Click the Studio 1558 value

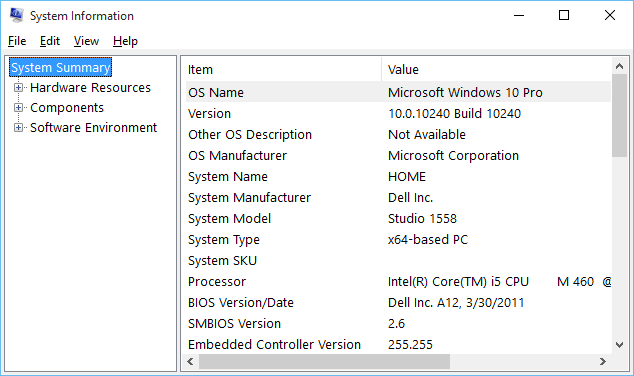[422, 219]
